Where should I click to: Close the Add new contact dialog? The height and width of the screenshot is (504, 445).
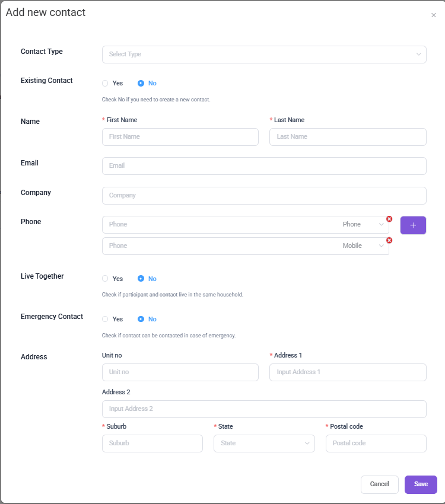[433, 15]
